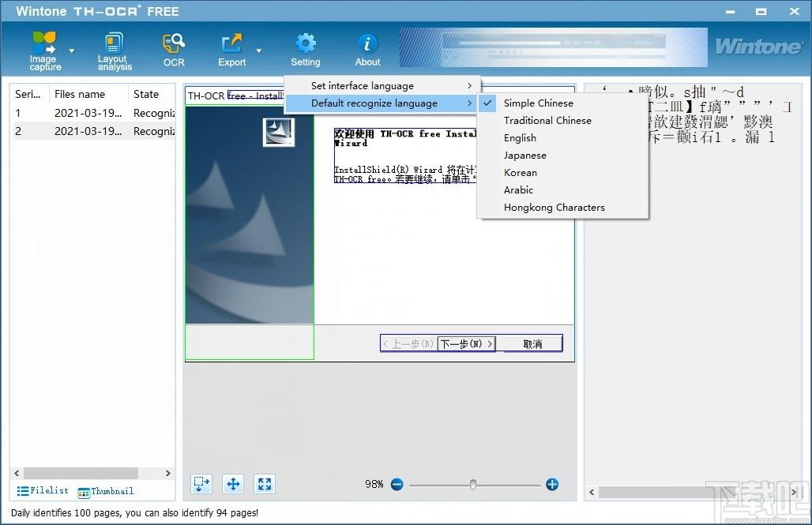
Task: Zoom in with the plus button
Action: point(552,485)
